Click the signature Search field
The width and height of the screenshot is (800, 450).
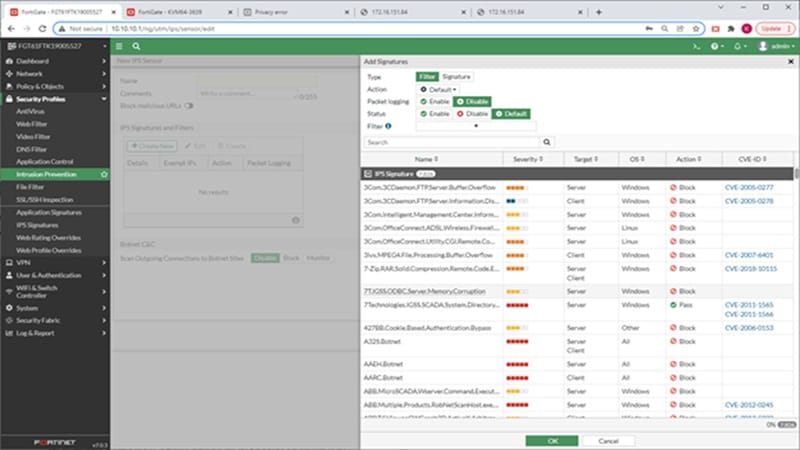(x=452, y=142)
